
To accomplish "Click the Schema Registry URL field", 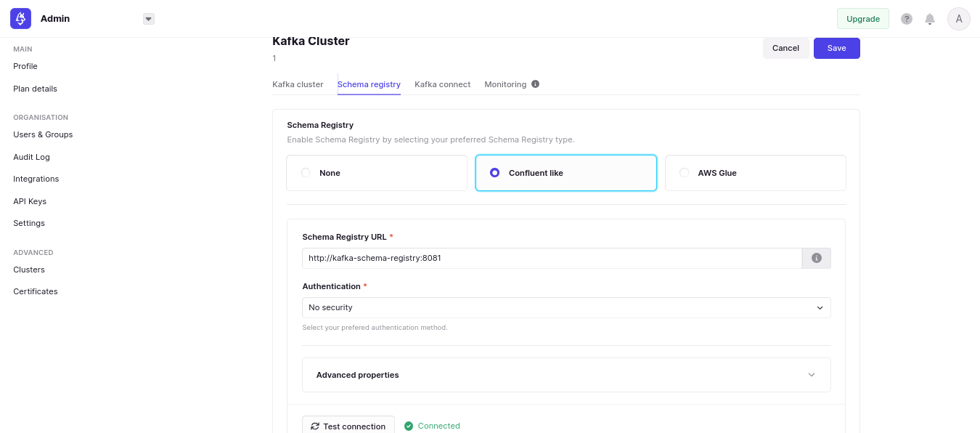I will [x=552, y=258].
